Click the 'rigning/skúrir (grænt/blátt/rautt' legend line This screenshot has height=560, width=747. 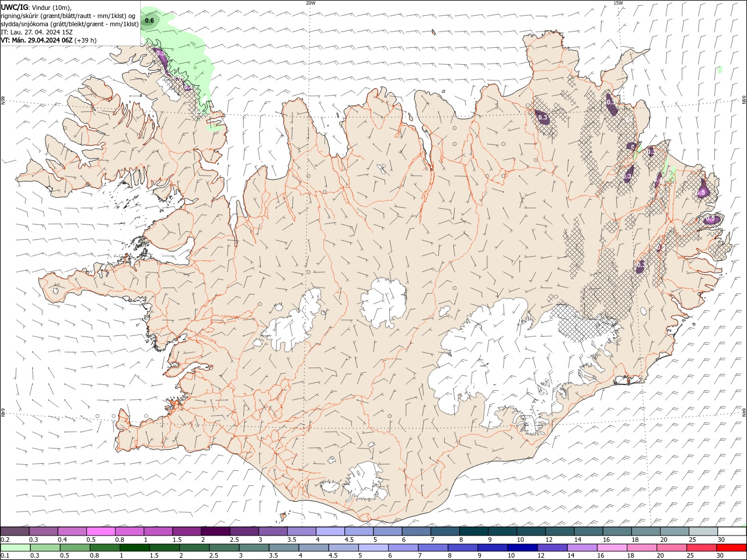(69, 15)
